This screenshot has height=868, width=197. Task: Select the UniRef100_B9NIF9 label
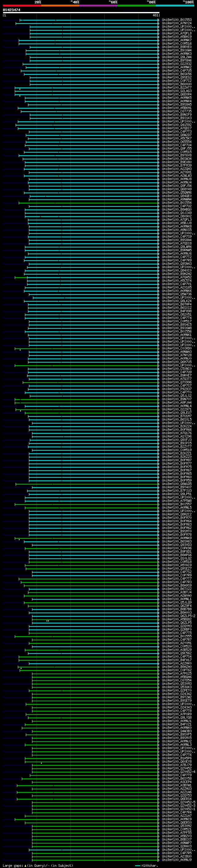(x=177, y=115)
